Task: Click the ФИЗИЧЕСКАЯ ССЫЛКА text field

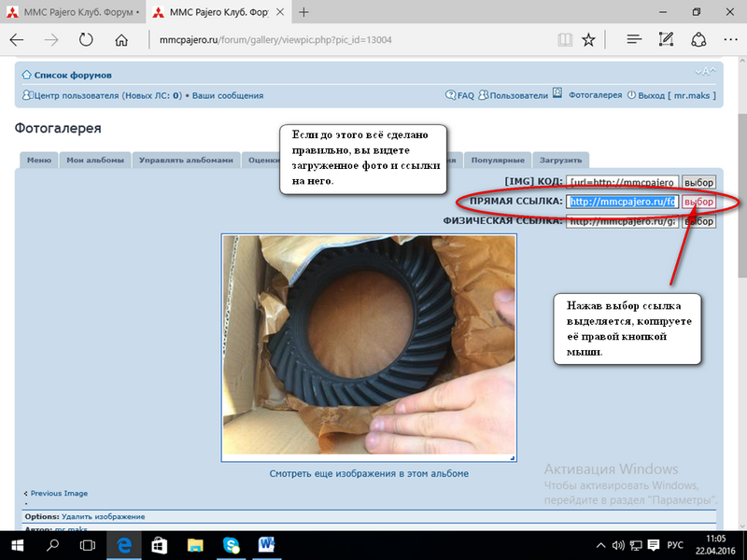Action: (622, 221)
